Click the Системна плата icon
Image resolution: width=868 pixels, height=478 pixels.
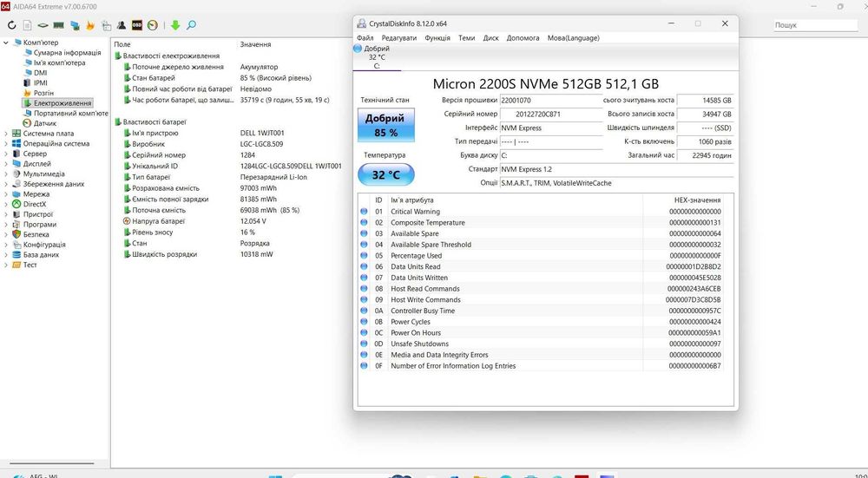click(x=16, y=134)
